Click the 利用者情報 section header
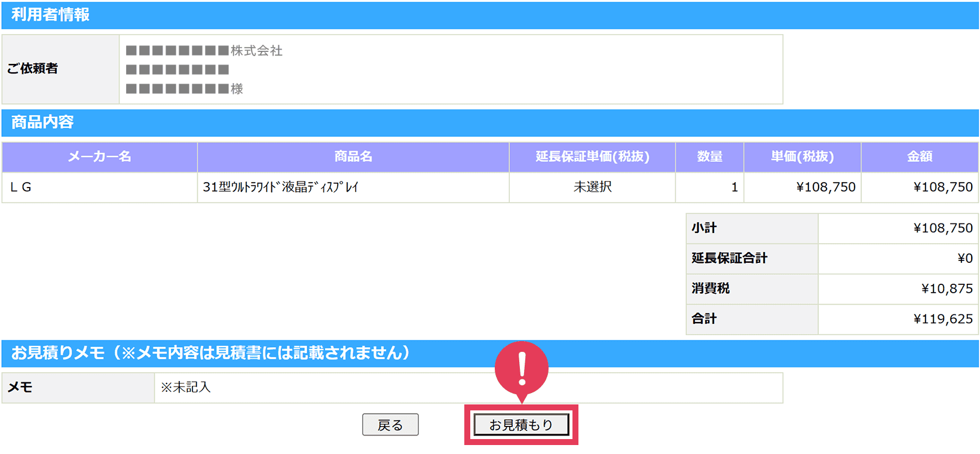This screenshot has width=980, height=454. tap(490, 15)
